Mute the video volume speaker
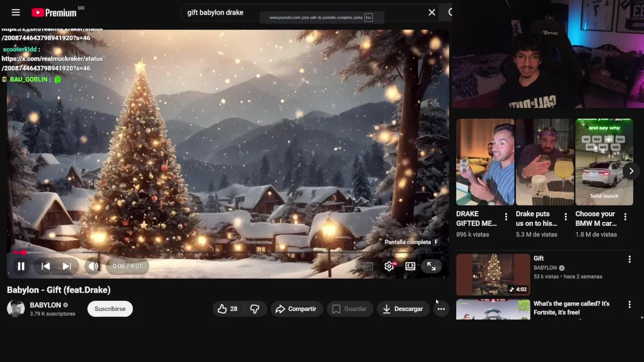 pyautogui.click(x=93, y=266)
